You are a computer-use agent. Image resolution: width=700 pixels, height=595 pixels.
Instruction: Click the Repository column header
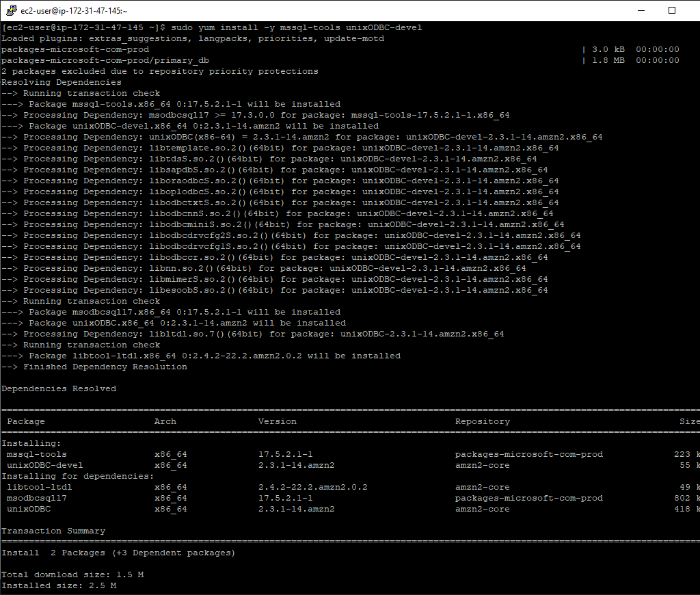[482, 422]
